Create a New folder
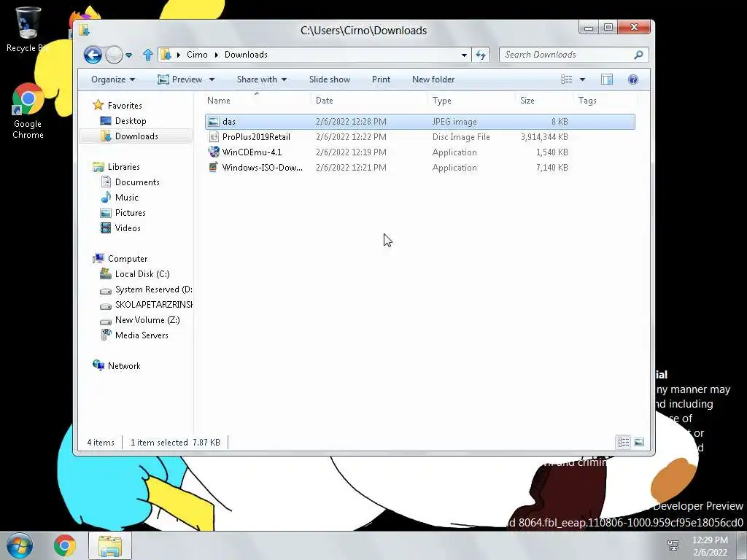The height and width of the screenshot is (560, 747). [433, 79]
